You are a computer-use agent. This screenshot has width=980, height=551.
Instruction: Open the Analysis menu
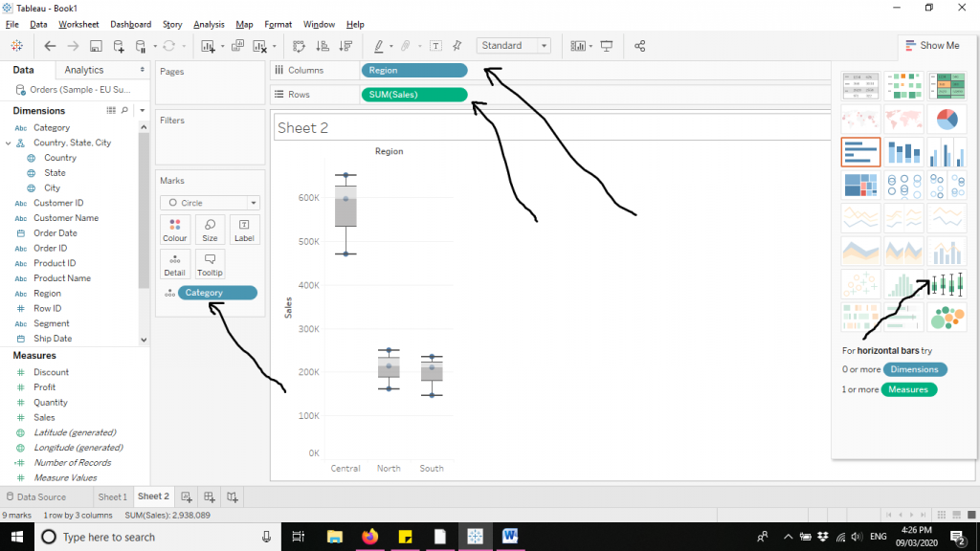click(x=209, y=24)
